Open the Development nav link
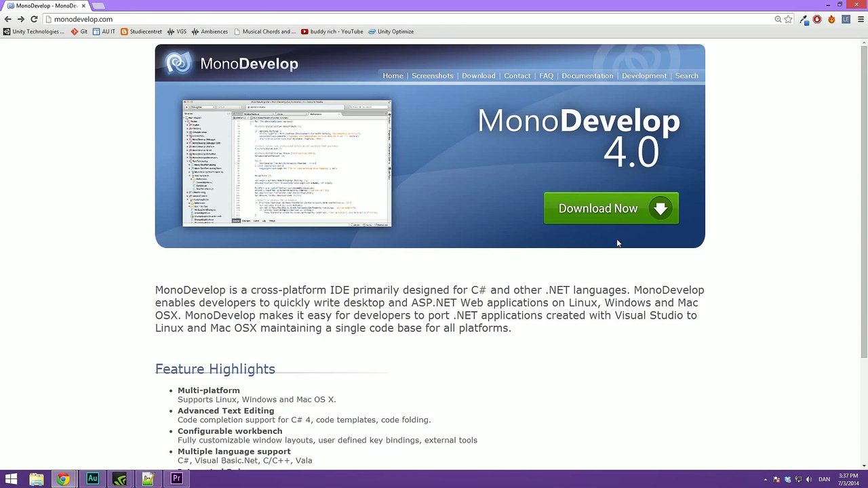 [644, 76]
